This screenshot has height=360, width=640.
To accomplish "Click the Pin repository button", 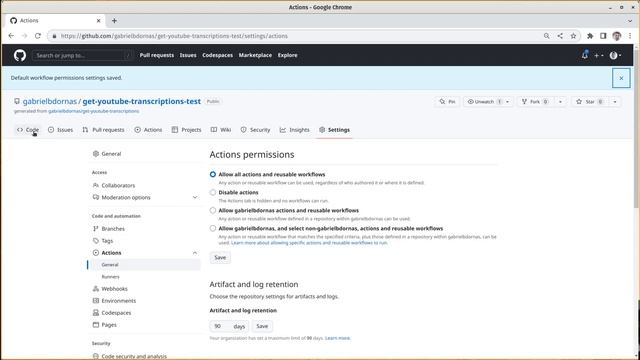I will tap(447, 102).
